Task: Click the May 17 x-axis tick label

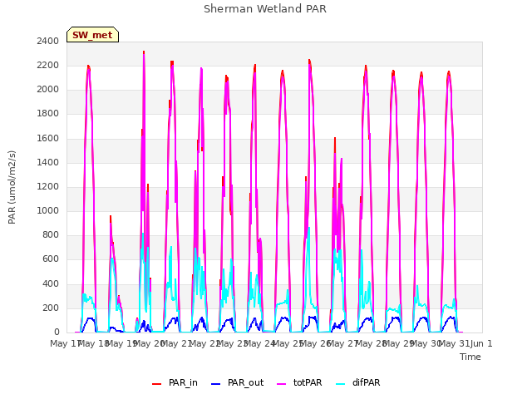Action: click(65, 343)
